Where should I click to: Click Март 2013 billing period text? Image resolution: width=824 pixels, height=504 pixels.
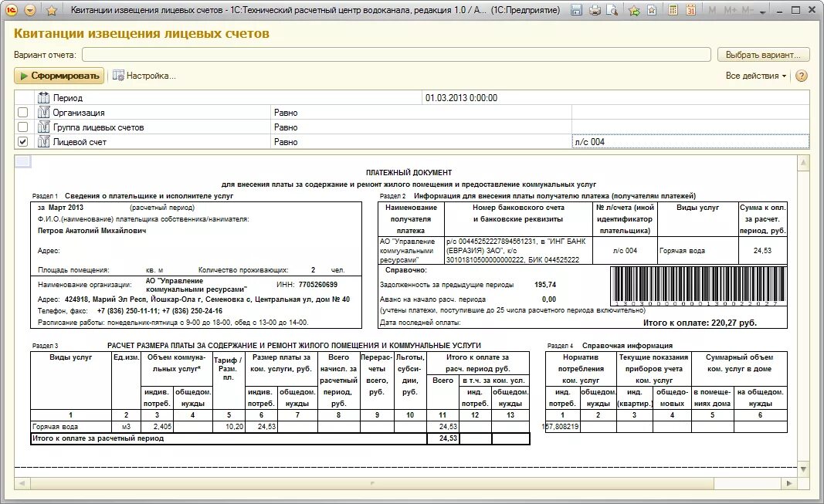66,208
